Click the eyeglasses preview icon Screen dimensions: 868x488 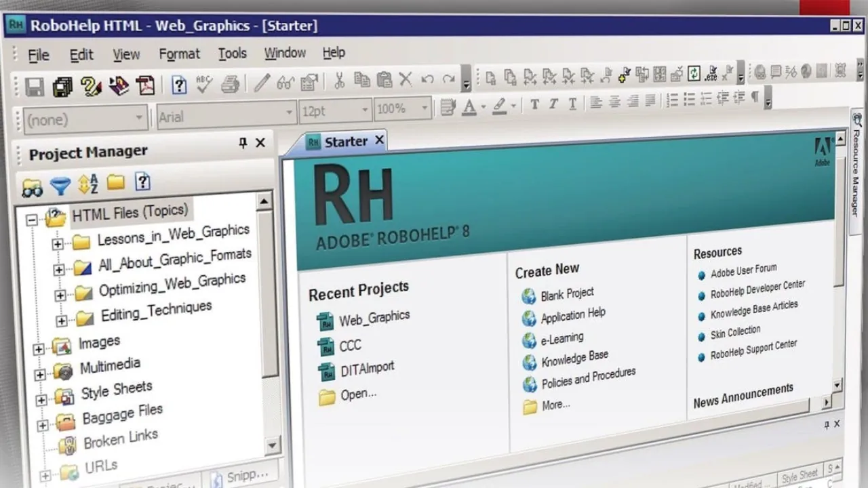[x=285, y=83]
